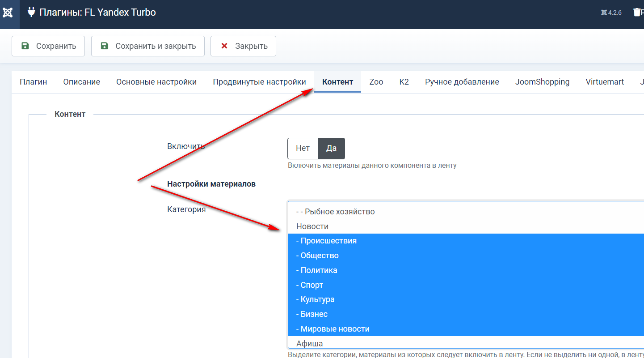644x358 pixels.
Task: Pick Афиша in the category list
Action: click(309, 344)
